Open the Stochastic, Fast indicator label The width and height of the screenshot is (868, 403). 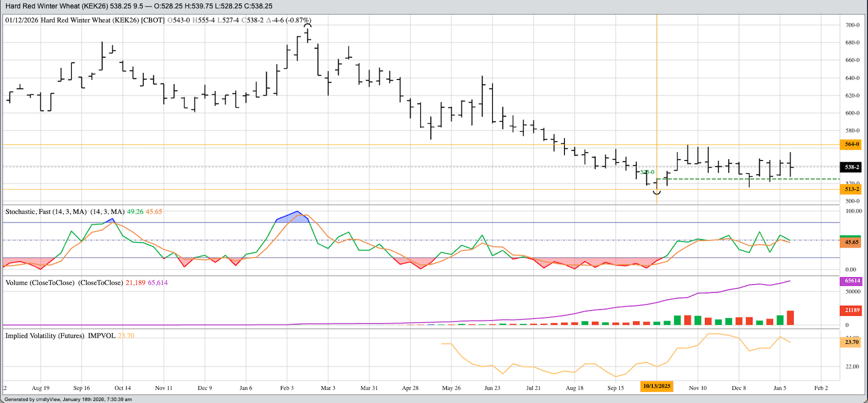[46, 212]
